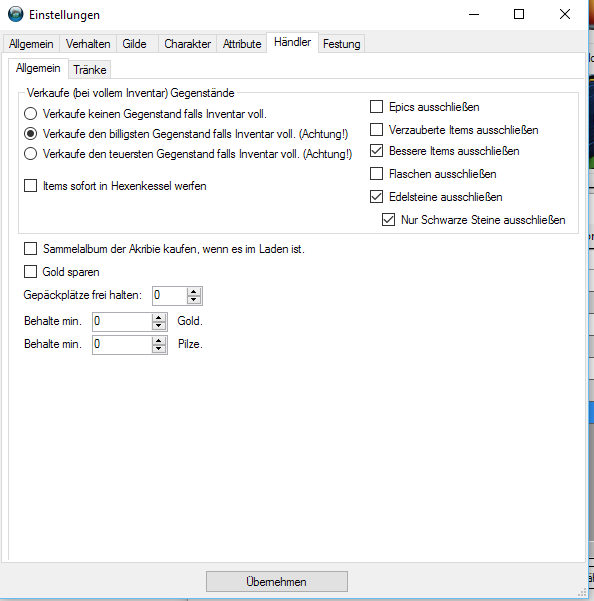Check Sammelalbum der Akribie kaufen option
The width and height of the screenshot is (594, 601).
(31, 248)
